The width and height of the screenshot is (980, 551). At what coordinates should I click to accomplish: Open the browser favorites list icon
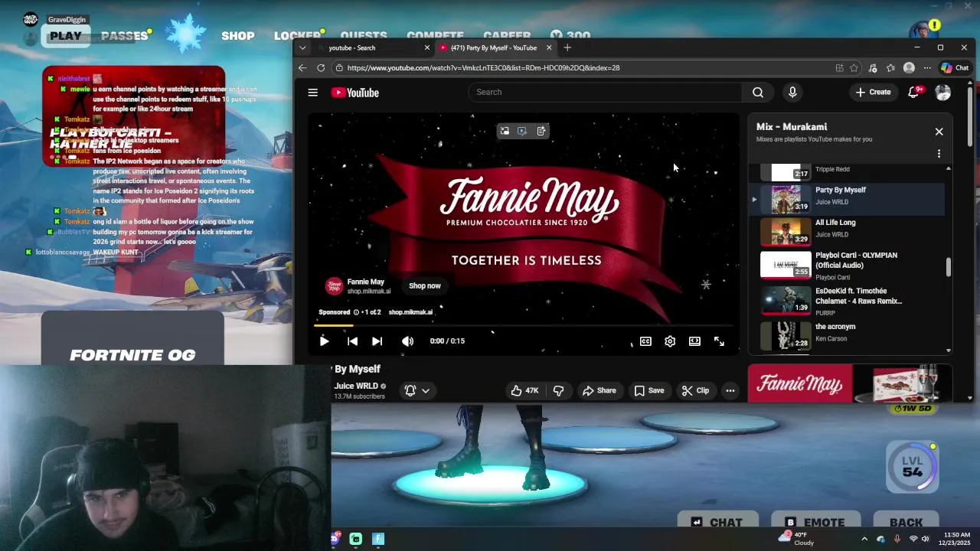point(890,67)
